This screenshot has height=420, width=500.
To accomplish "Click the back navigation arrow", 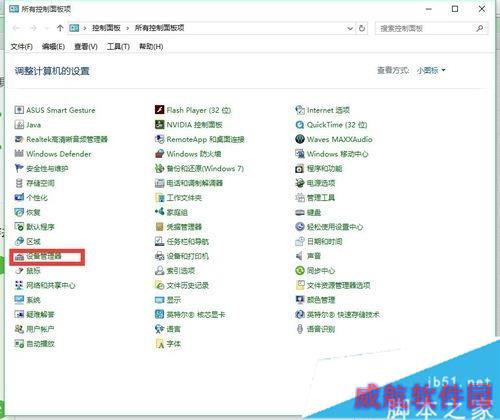I will pos(16,28).
